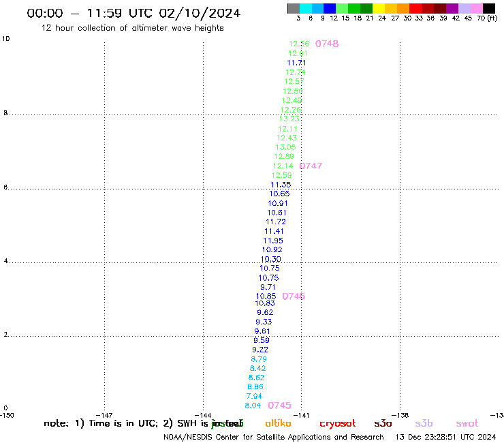The height and width of the screenshot is (443, 504).
Task: Select the light green swatch in the color scale
Action: click(x=342, y=8)
